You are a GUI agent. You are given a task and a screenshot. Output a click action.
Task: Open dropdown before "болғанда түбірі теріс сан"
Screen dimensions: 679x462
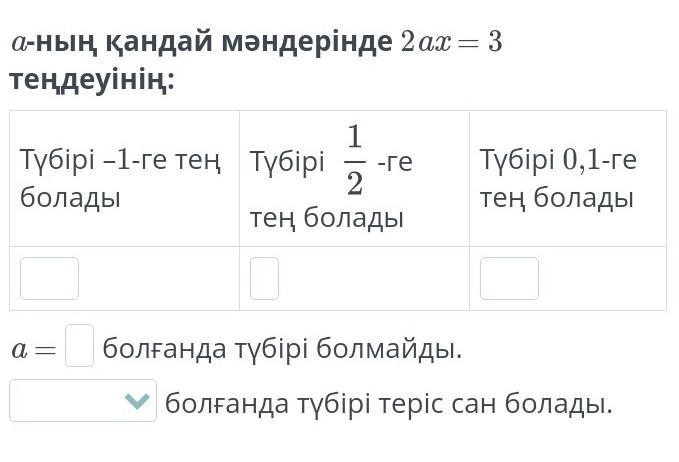82,401
